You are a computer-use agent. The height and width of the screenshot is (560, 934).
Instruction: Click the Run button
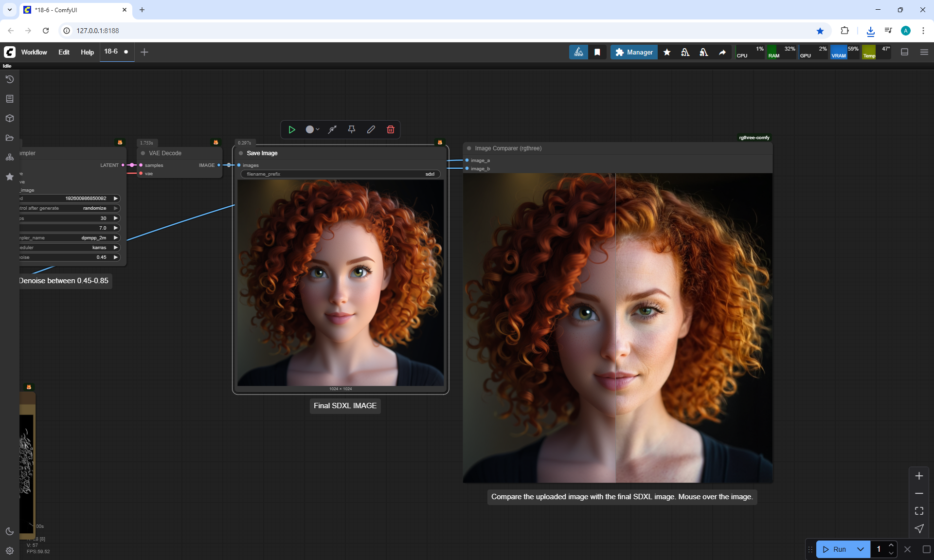(835, 549)
